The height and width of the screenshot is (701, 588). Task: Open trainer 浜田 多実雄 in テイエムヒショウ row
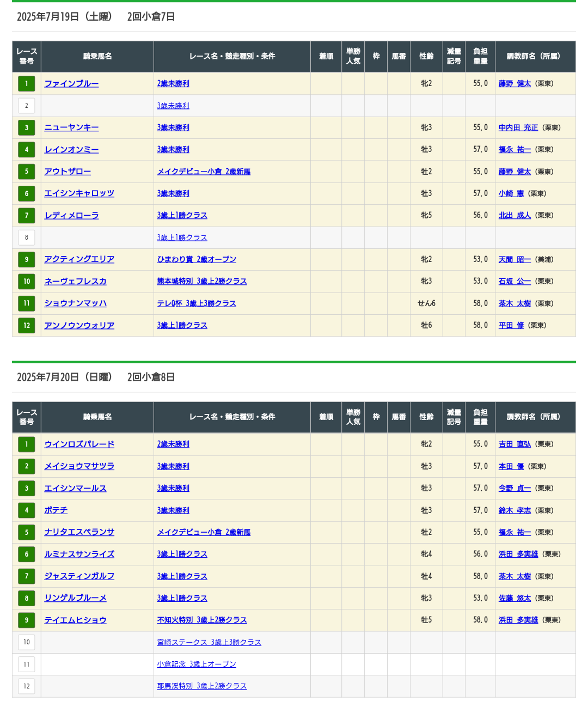click(x=518, y=620)
